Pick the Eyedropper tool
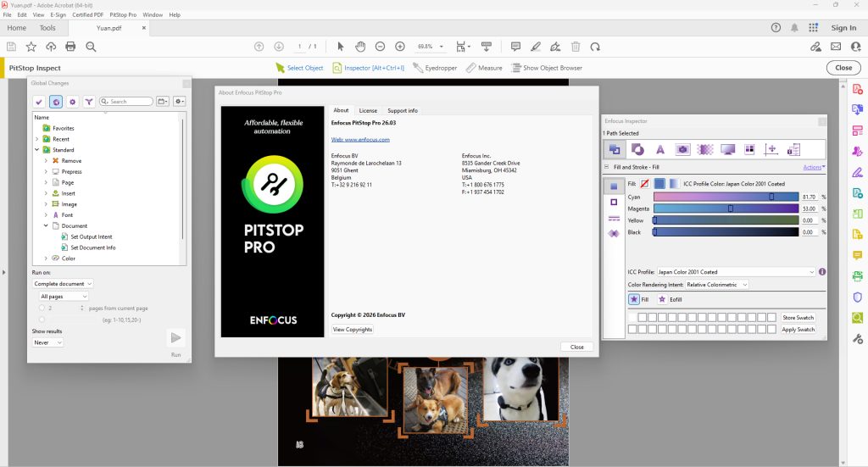 (435, 68)
